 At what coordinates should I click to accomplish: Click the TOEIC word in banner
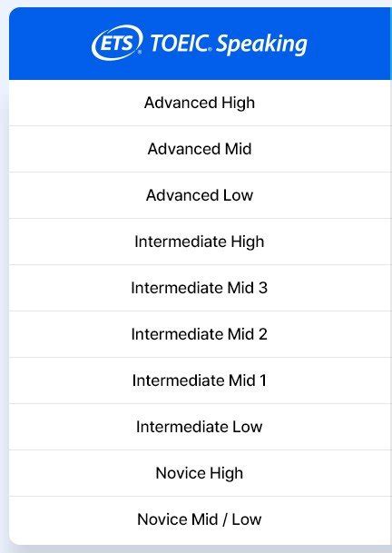click(181, 43)
